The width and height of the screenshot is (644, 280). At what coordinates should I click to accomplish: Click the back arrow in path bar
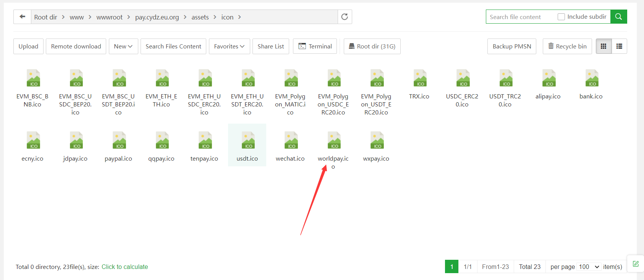coord(22,17)
